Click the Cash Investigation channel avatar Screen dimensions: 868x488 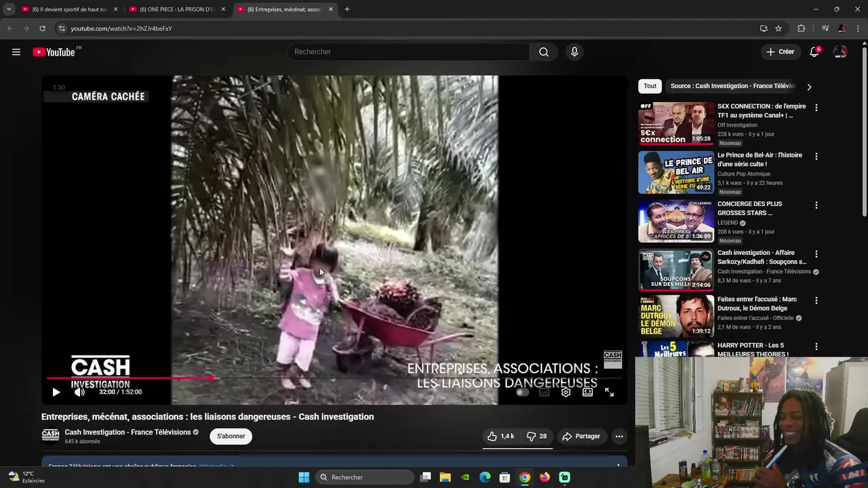tap(50, 435)
